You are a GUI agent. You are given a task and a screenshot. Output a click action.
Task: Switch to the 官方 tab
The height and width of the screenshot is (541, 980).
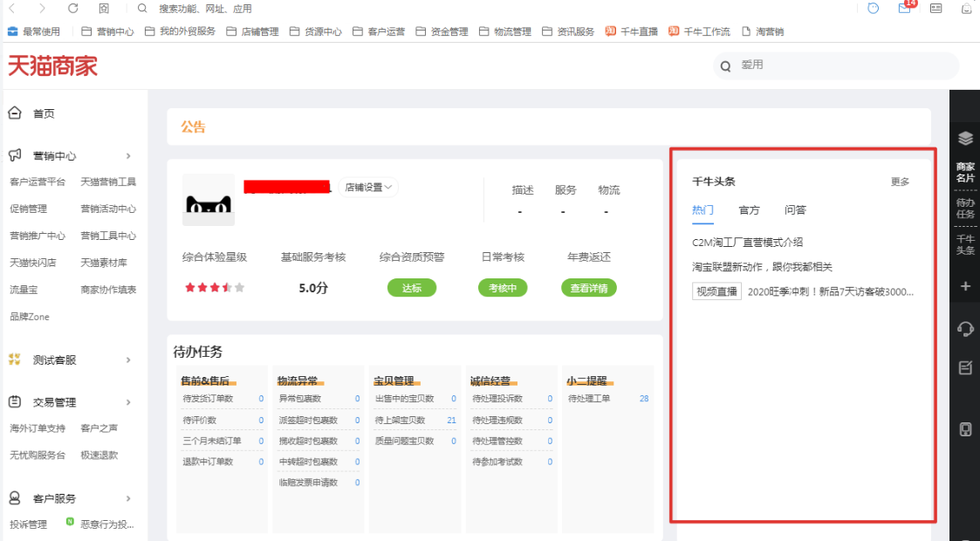(749, 210)
